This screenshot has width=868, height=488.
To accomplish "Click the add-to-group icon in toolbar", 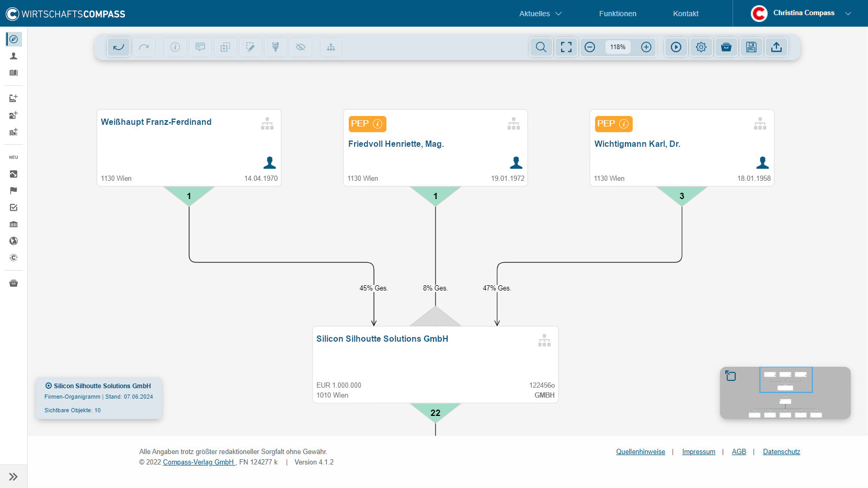I will 225,47.
